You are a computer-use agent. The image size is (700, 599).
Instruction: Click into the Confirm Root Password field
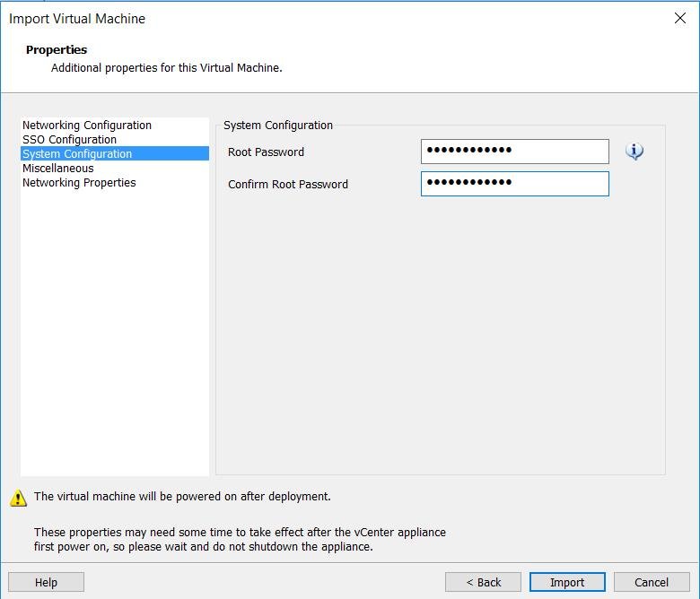[515, 184]
